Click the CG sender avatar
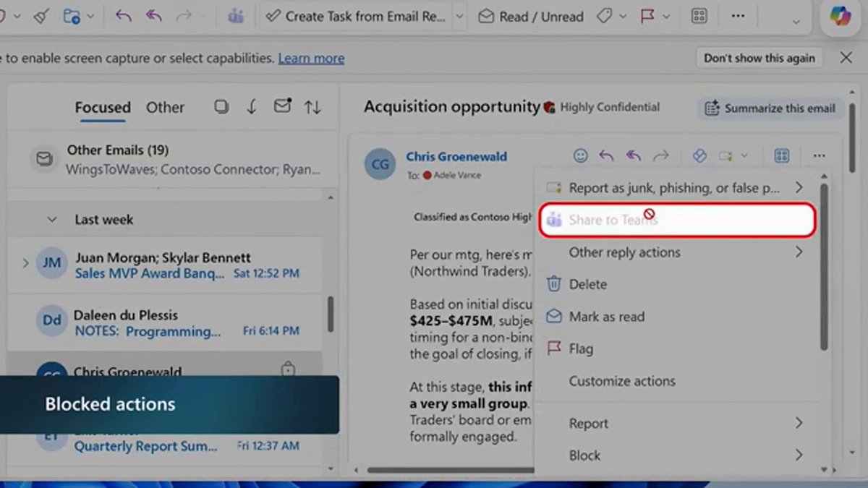 (380, 165)
